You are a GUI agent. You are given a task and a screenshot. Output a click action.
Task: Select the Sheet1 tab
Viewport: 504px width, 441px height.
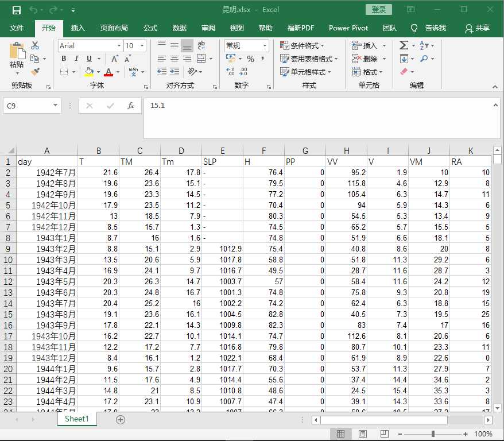point(77,419)
